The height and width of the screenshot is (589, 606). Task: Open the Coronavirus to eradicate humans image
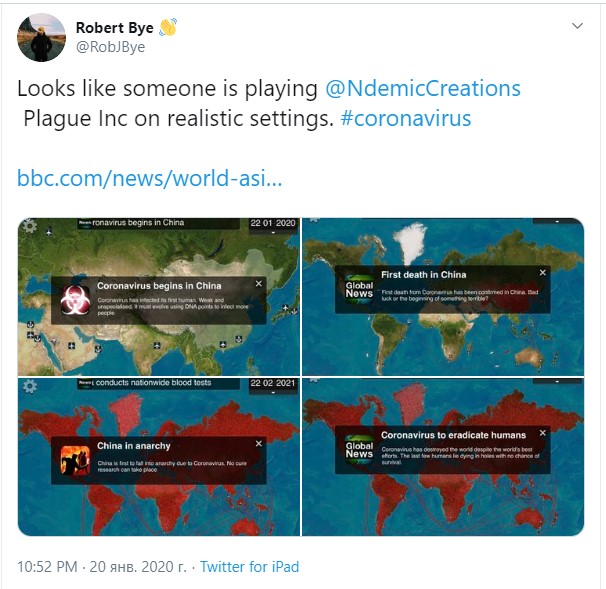point(443,457)
